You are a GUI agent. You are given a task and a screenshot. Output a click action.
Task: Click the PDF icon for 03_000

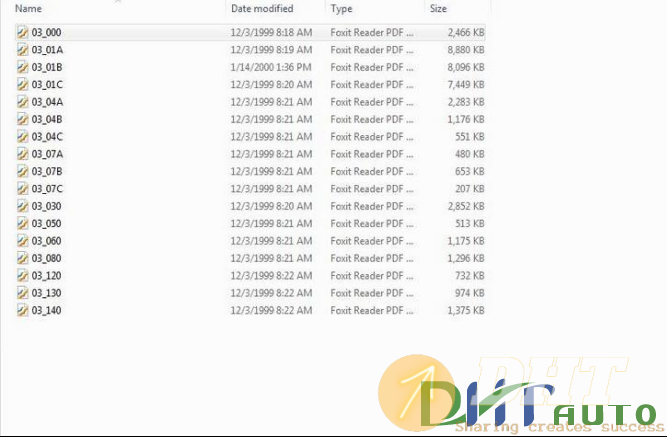coord(23,32)
